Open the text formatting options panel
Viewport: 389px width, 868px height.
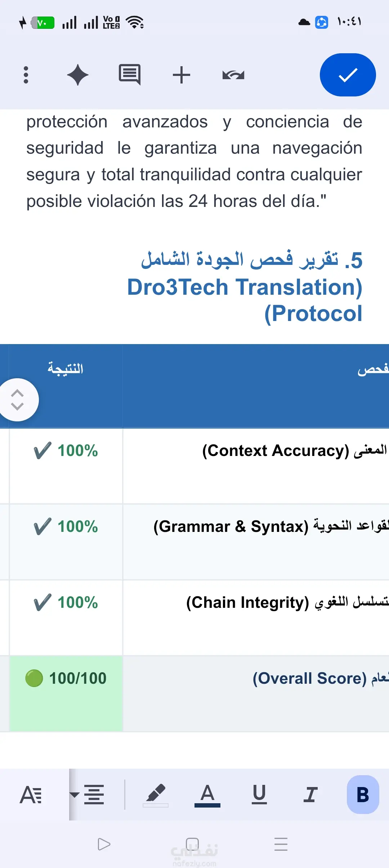click(x=31, y=795)
